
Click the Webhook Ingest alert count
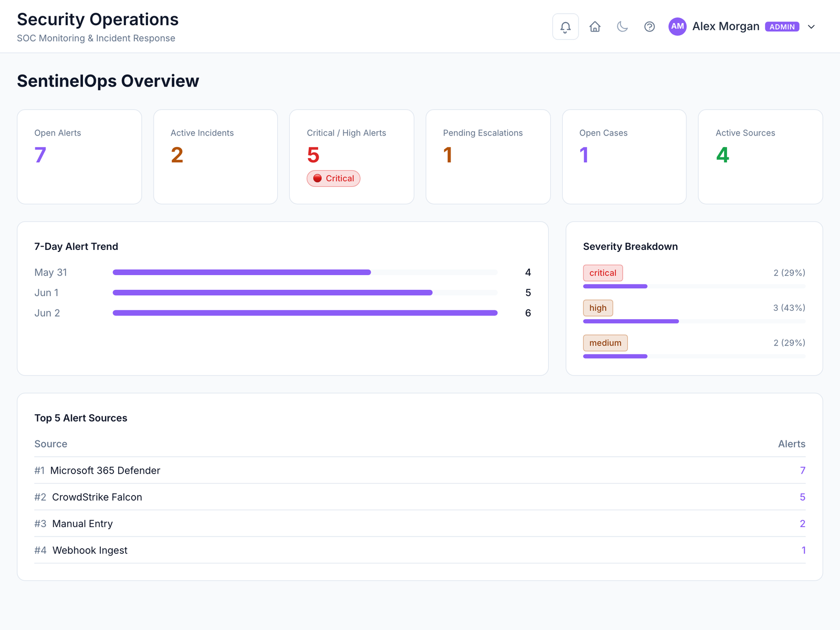coord(803,550)
